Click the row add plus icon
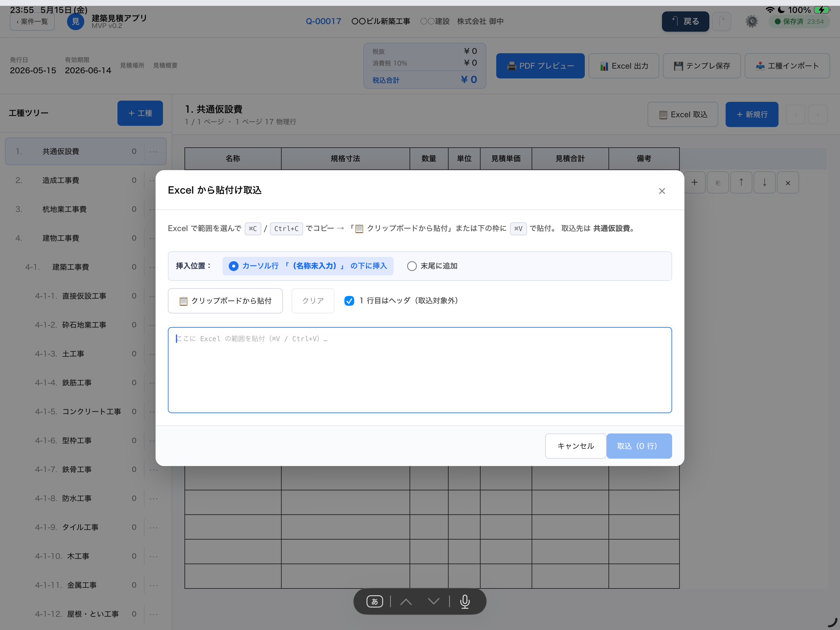 (x=694, y=182)
